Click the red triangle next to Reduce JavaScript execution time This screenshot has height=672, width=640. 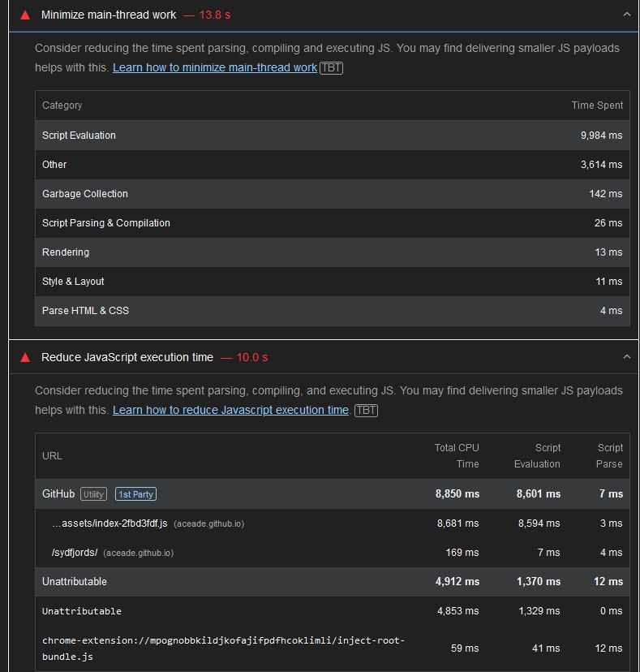click(25, 357)
